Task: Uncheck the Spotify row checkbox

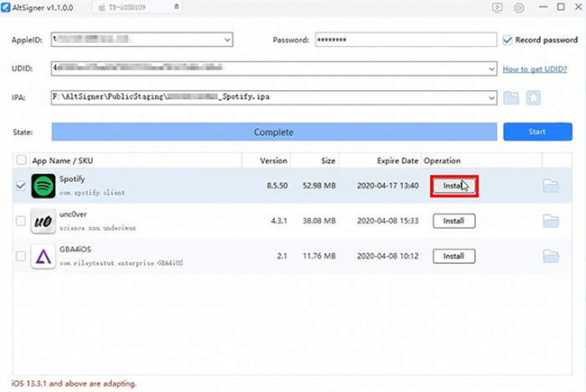Action: click(21, 186)
